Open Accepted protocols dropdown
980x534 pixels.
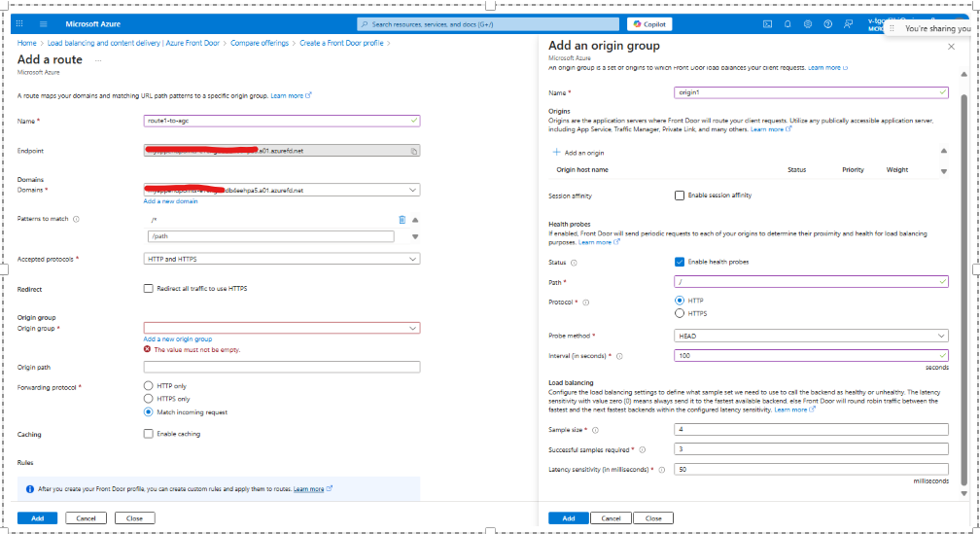(282, 259)
